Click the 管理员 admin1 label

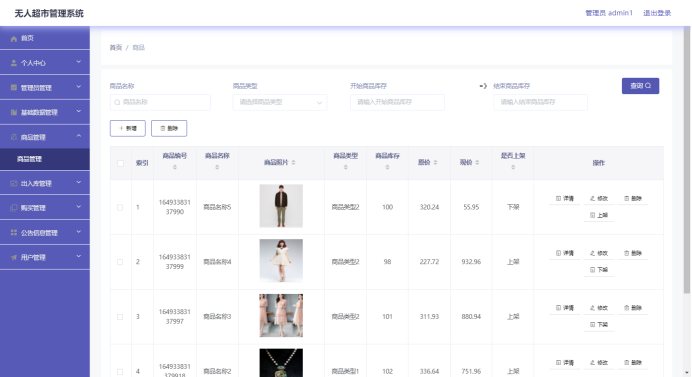(609, 13)
